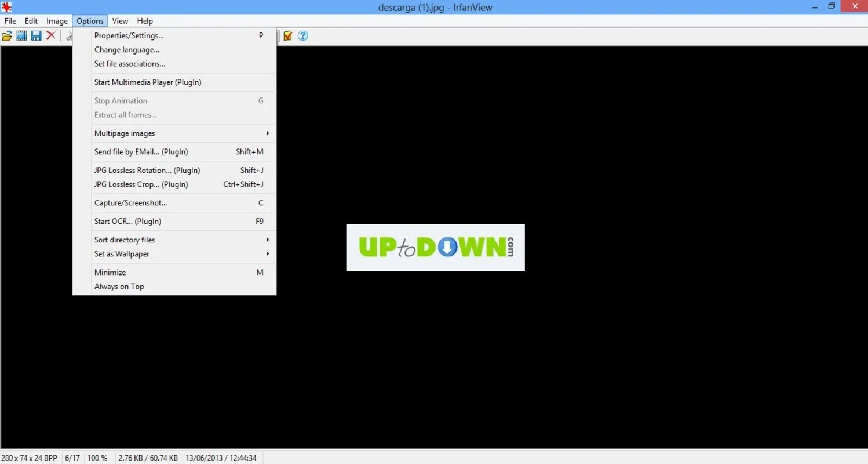Select Send file by EMail... (PlugIn)
The width and height of the screenshot is (868, 464).
pos(183,152)
